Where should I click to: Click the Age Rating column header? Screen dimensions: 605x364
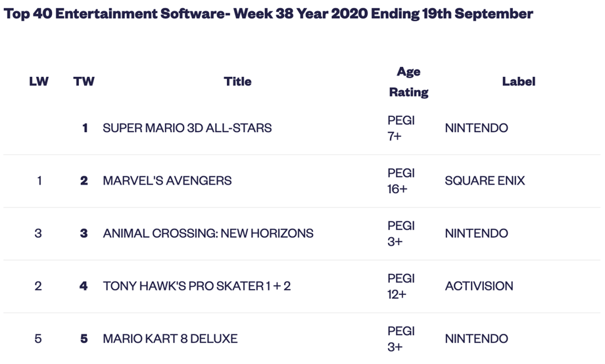[x=408, y=81]
